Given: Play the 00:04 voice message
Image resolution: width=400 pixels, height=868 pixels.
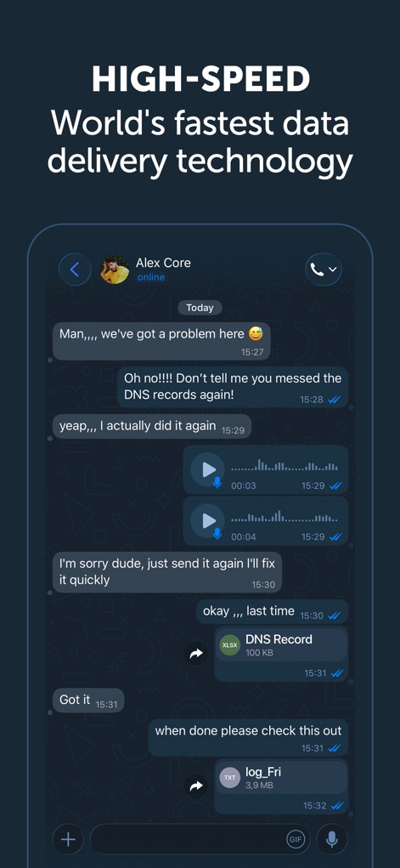Looking at the screenshot, I should click(207, 520).
